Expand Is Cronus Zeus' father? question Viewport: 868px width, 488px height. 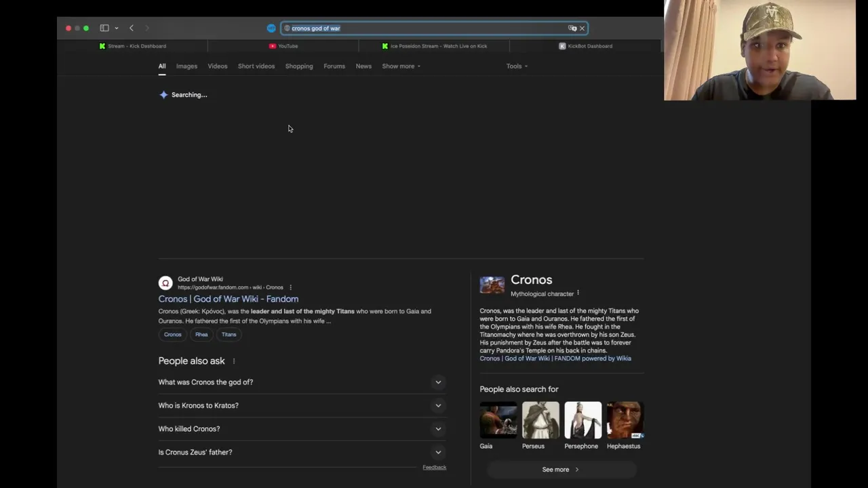pyautogui.click(x=302, y=452)
